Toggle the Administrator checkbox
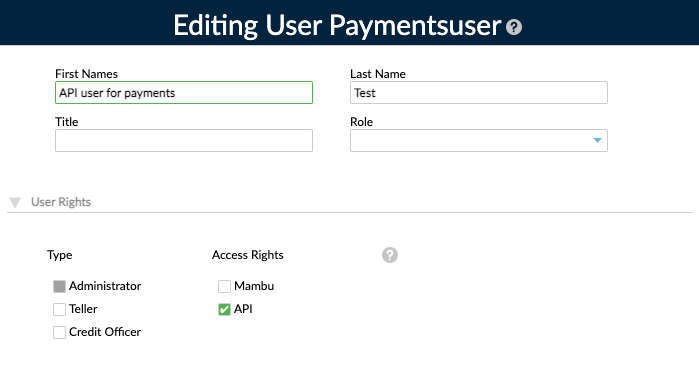This screenshot has height=382, width=699. click(x=59, y=286)
